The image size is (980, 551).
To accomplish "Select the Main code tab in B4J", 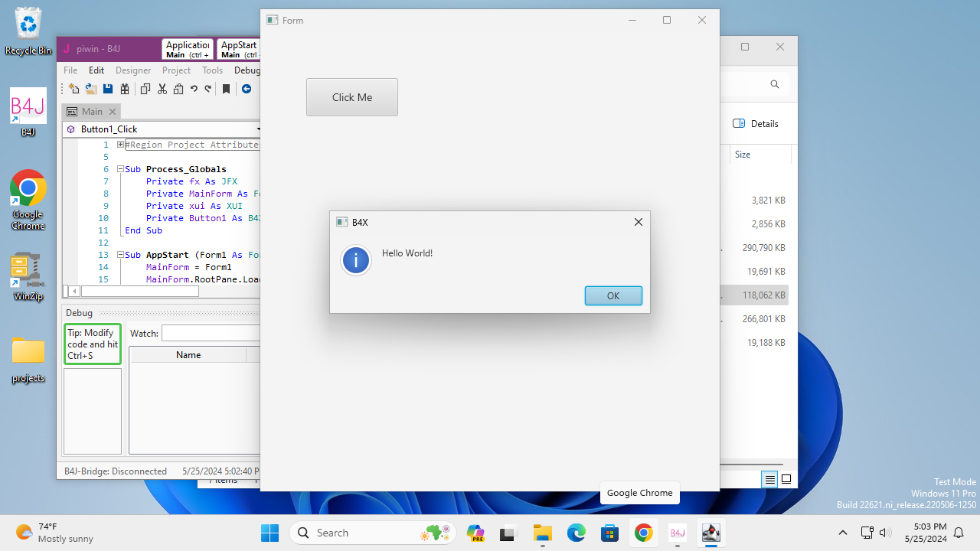I will click(x=91, y=112).
